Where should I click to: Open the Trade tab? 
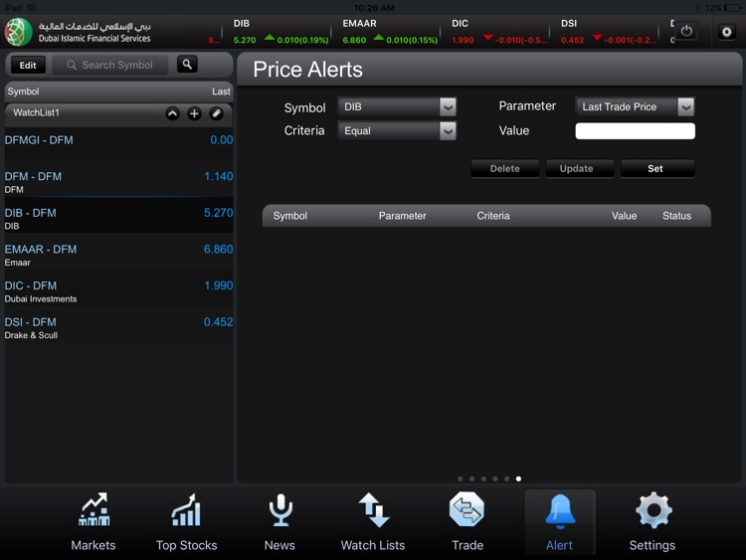coord(467,522)
